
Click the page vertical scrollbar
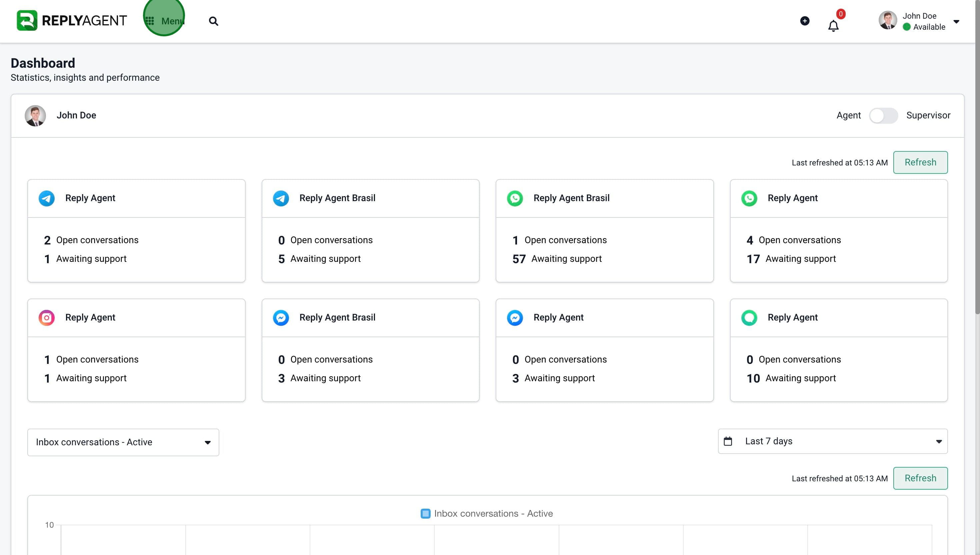(x=977, y=157)
